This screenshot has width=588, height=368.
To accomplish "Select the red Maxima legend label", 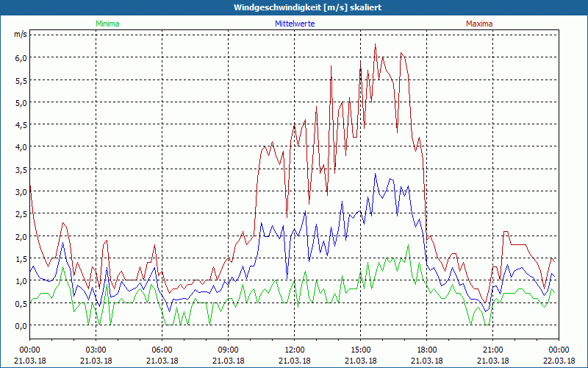I will tap(479, 24).
